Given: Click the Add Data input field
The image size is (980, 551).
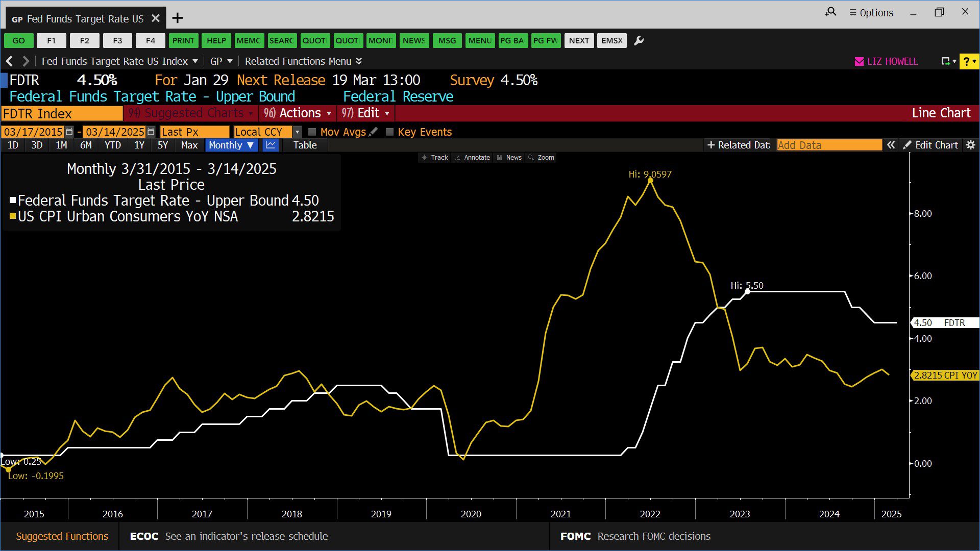Looking at the screenshot, I should point(829,145).
